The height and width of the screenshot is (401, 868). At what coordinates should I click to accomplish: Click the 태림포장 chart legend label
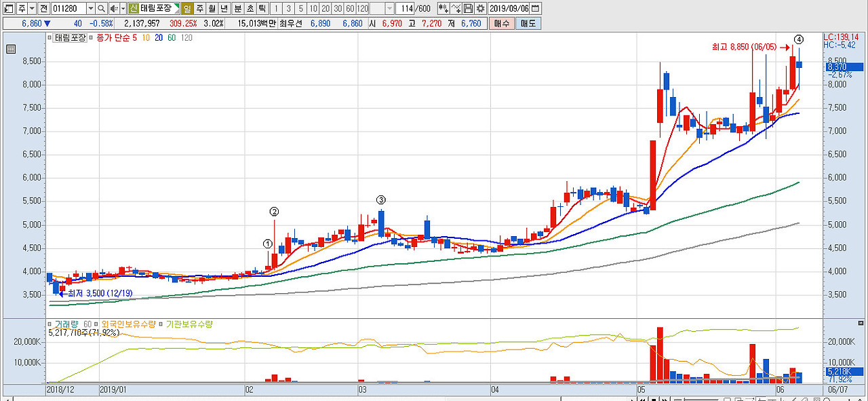coord(71,38)
